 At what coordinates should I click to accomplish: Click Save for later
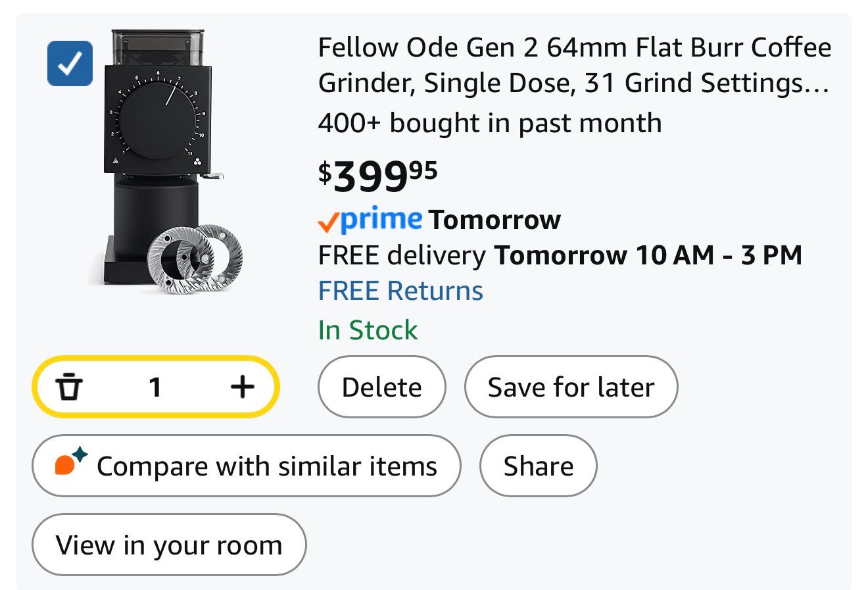(x=571, y=387)
